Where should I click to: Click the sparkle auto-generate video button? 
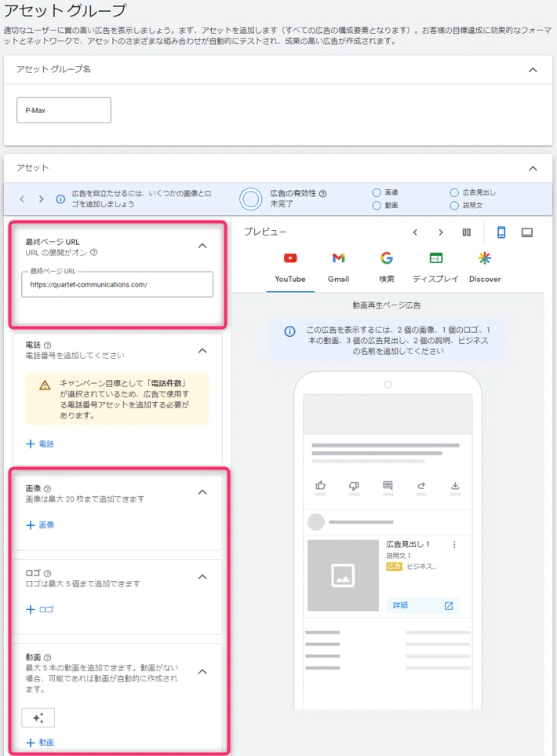click(38, 718)
